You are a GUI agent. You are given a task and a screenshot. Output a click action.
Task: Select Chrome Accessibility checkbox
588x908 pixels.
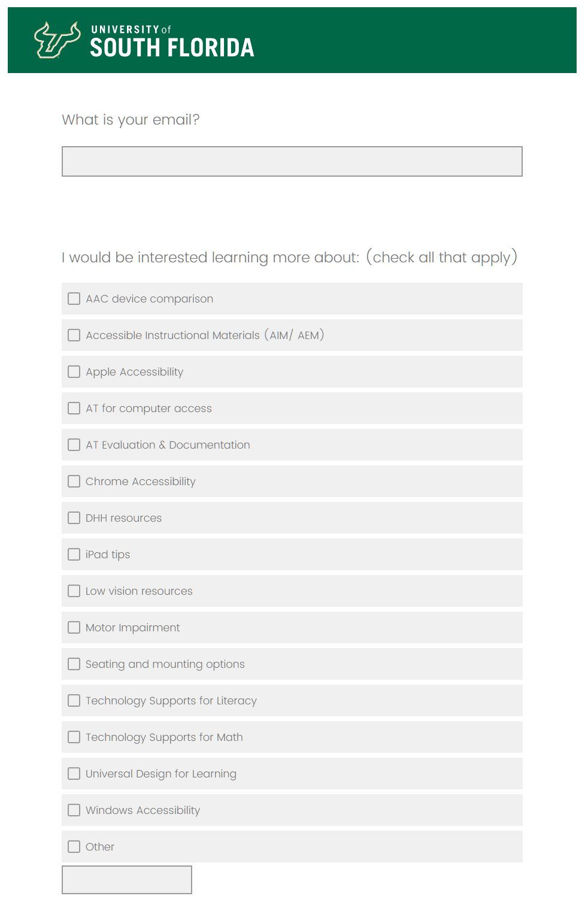(x=74, y=481)
